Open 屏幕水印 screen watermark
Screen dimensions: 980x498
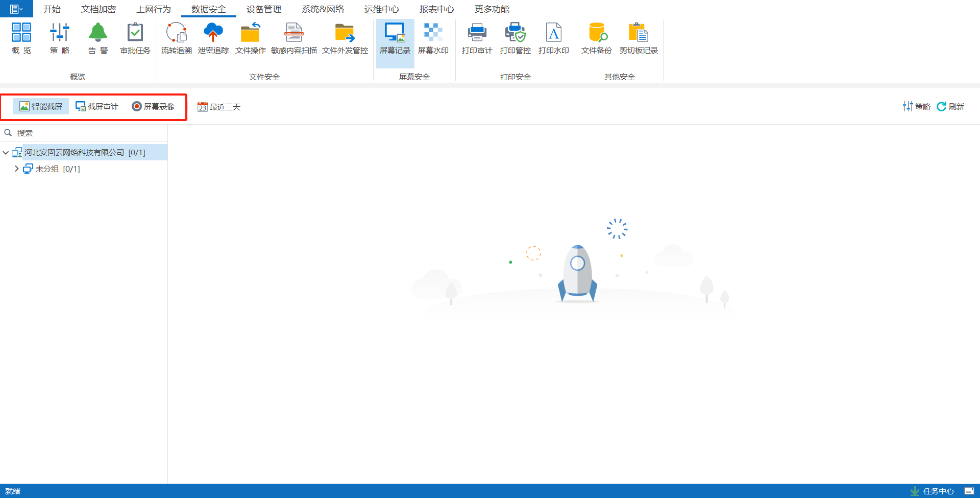(433, 39)
